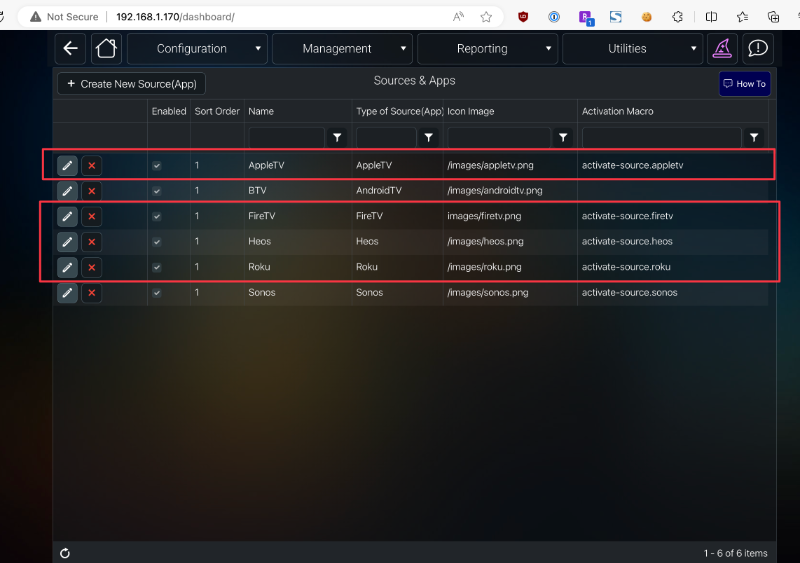Sort by the Enabled column header
The width and height of the screenshot is (800, 563).
[169, 111]
